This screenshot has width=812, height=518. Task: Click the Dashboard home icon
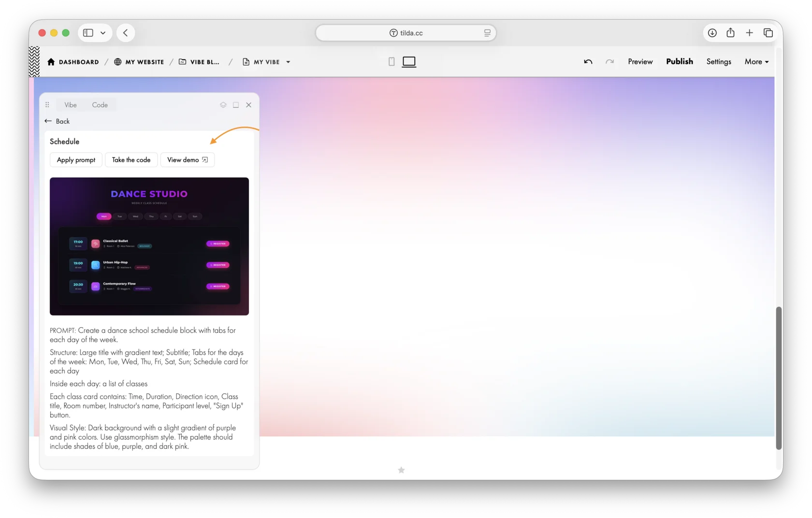[x=51, y=62]
